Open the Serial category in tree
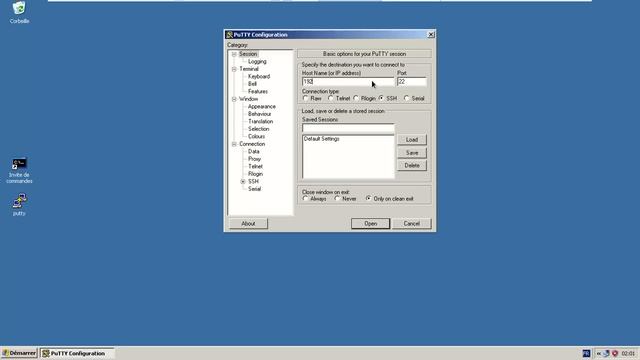The height and width of the screenshot is (360, 640). [x=254, y=189]
